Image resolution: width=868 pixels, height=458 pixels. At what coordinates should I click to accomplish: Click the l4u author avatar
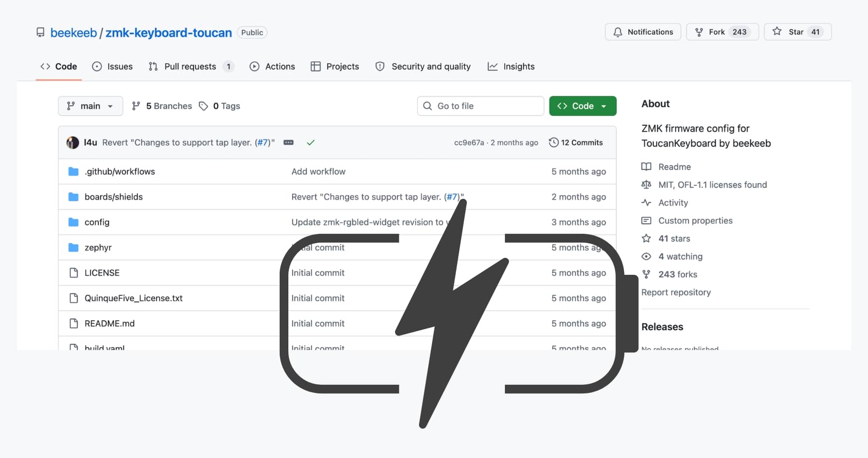(73, 143)
